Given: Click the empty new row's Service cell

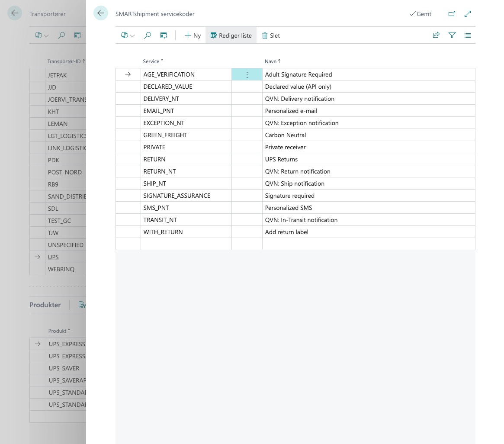Looking at the screenshot, I should click(186, 244).
